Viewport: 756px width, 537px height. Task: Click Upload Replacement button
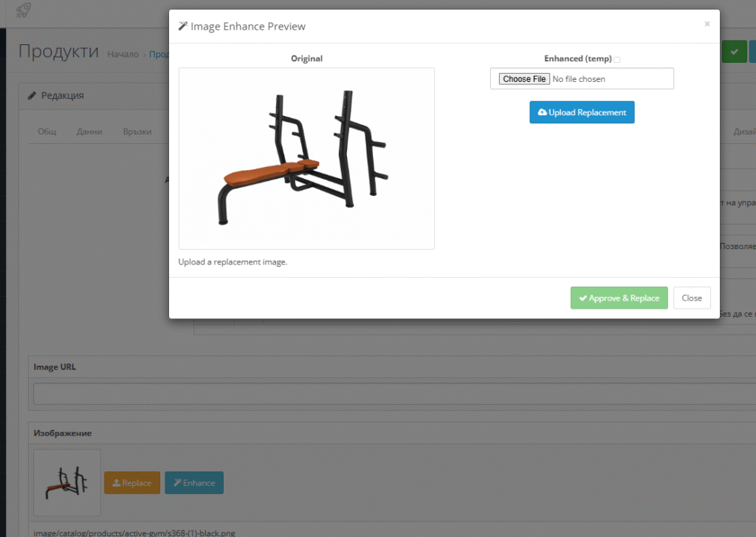coord(582,112)
